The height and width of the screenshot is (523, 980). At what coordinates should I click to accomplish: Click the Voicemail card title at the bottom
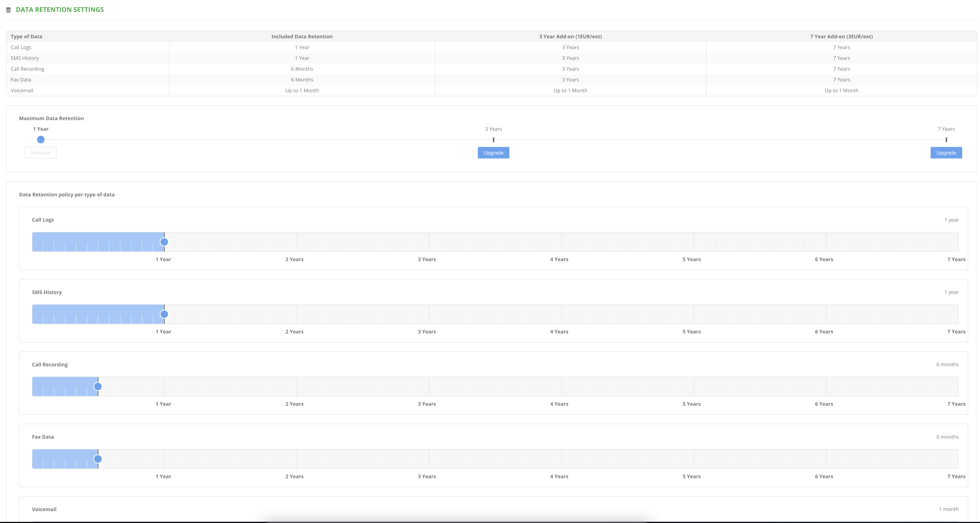[x=44, y=509]
